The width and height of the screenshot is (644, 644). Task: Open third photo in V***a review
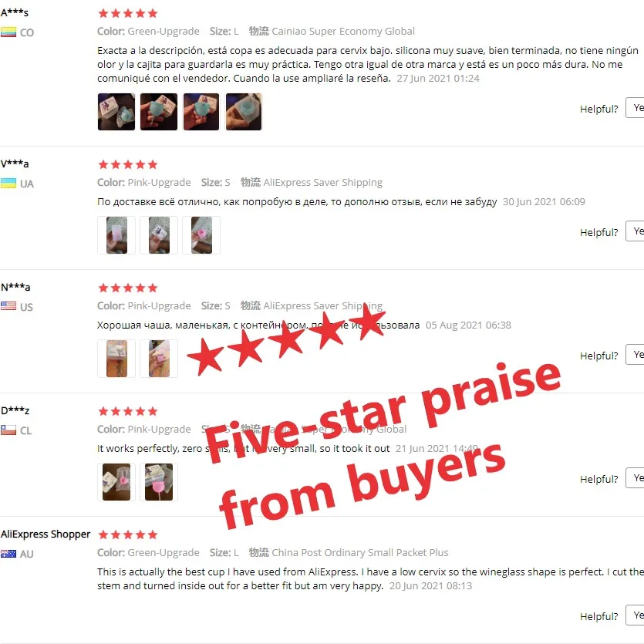click(x=201, y=235)
